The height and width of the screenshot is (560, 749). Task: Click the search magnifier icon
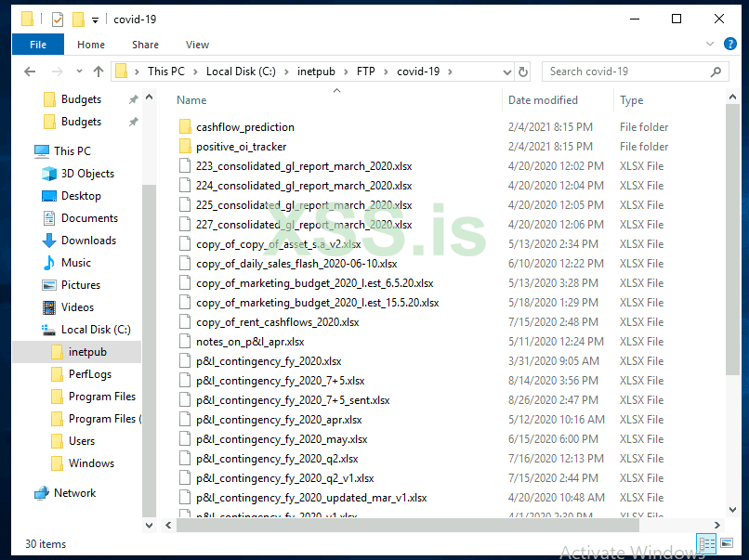(x=716, y=72)
